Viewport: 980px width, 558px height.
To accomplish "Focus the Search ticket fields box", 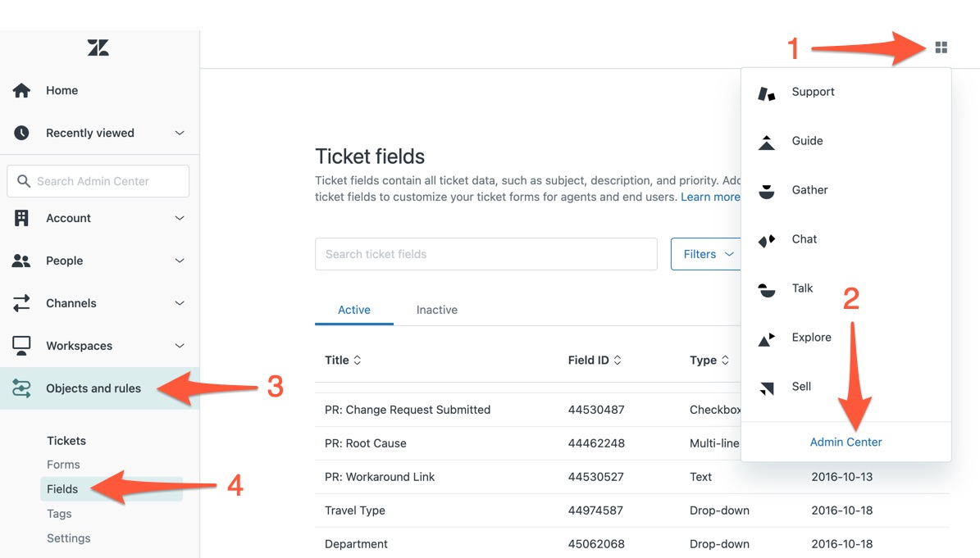I will click(x=486, y=254).
